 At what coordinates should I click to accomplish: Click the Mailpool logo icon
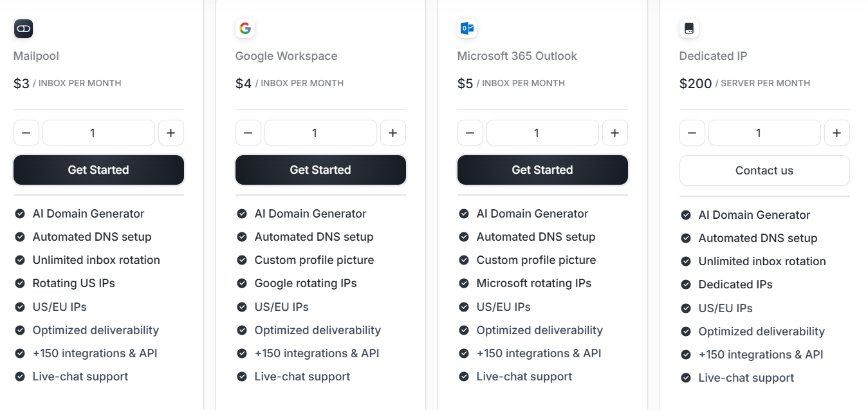(x=23, y=28)
